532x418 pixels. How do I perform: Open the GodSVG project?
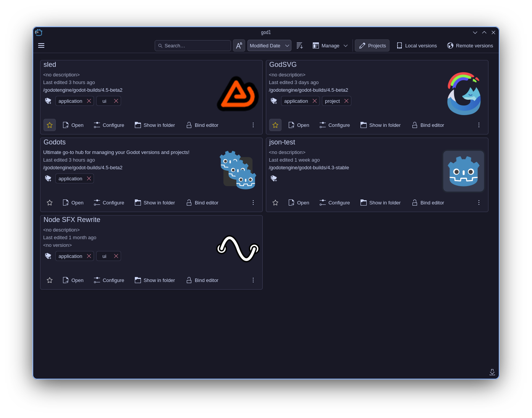(x=299, y=125)
